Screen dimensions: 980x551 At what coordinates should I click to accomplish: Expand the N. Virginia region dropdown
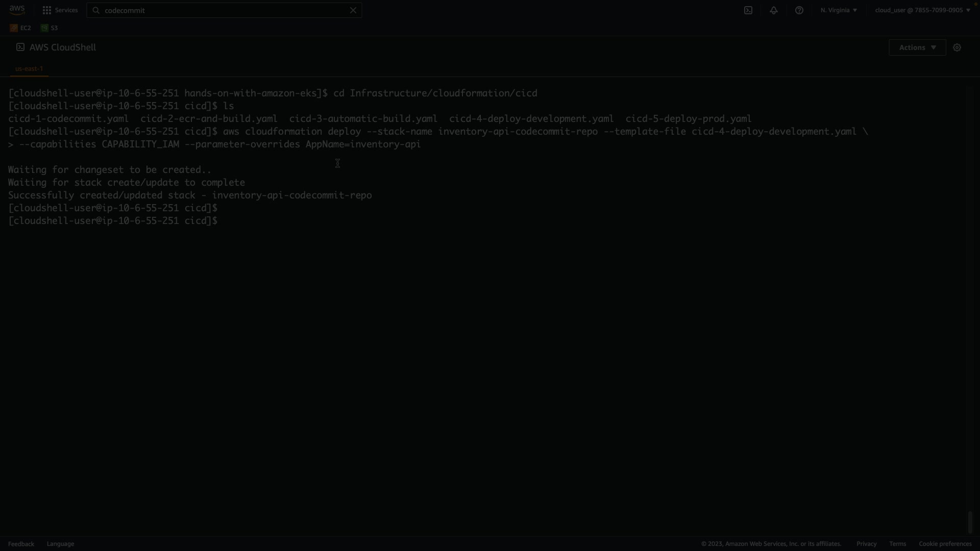[839, 10]
